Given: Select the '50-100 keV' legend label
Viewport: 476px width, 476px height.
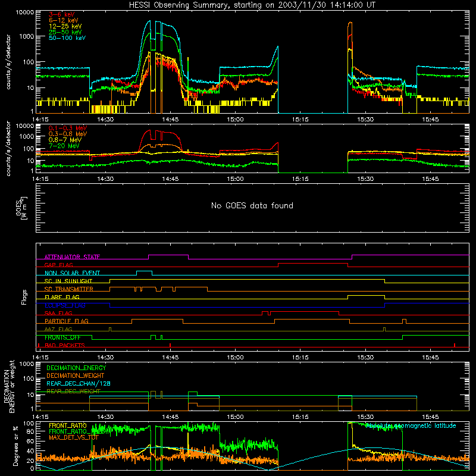Looking at the screenshot, I should [67, 37].
